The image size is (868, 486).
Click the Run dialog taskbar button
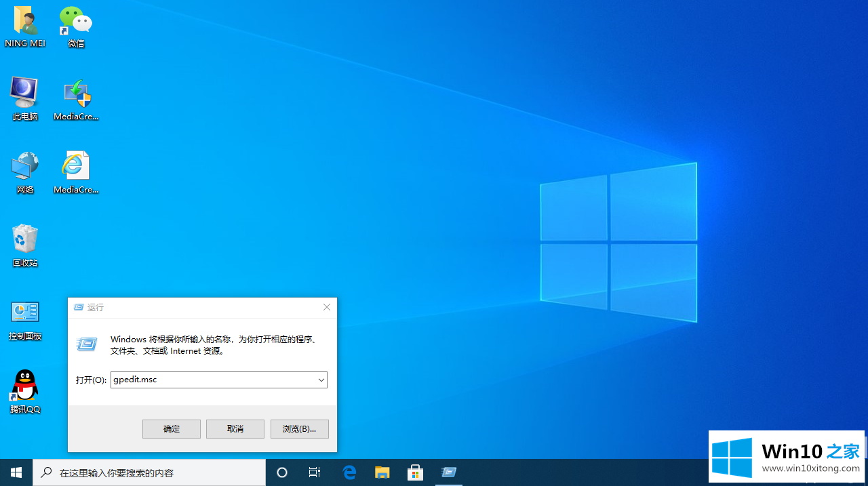click(448, 472)
